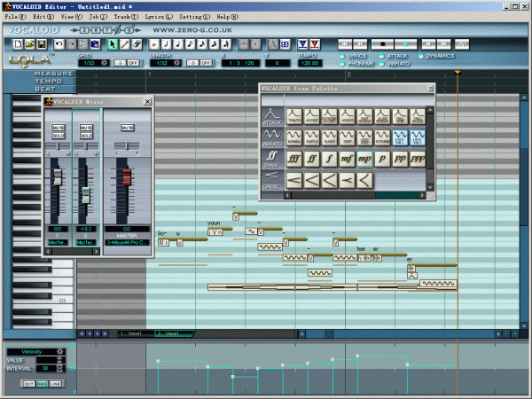
Task: Select the LINE curve mode button
Action: [x=55, y=384]
